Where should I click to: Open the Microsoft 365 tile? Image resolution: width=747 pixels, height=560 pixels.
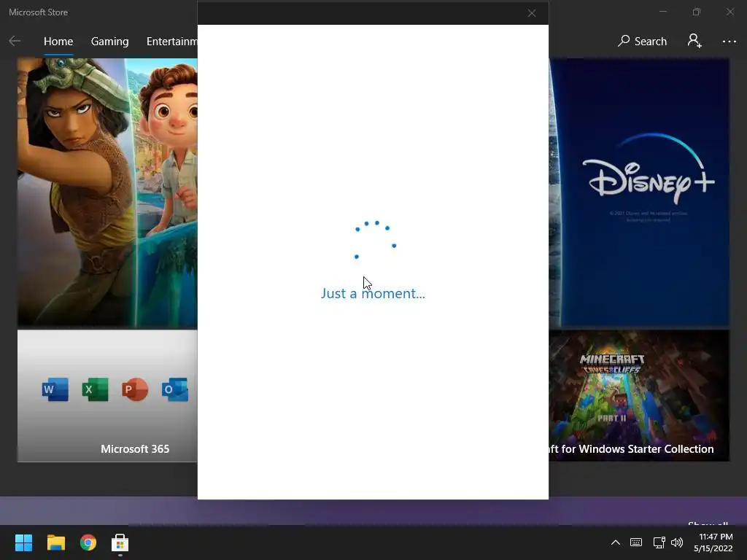tap(107, 396)
